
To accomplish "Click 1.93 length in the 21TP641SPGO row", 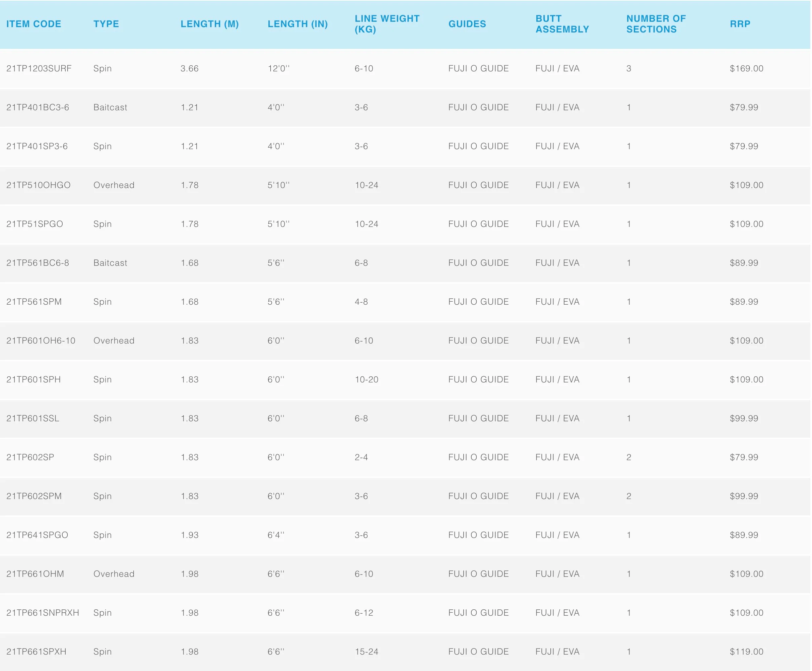I will tap(190, 535).
